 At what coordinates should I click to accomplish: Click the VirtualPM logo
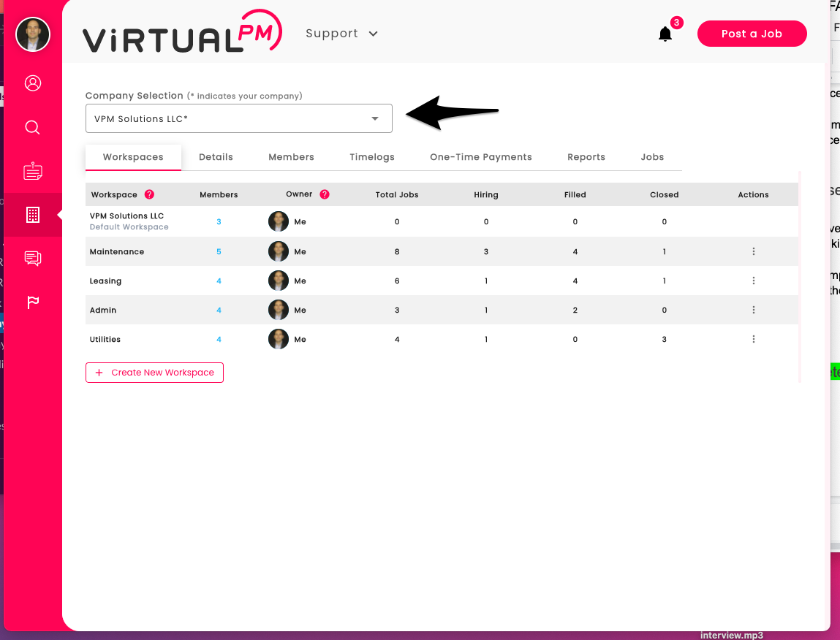point(182,33)
